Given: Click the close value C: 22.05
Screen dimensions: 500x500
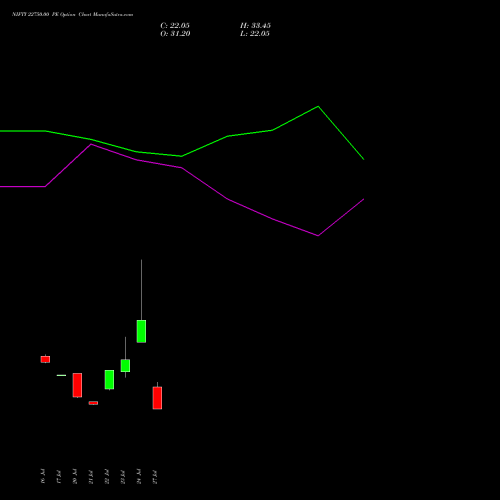Looking at the screenshot, I should [175, 26].
